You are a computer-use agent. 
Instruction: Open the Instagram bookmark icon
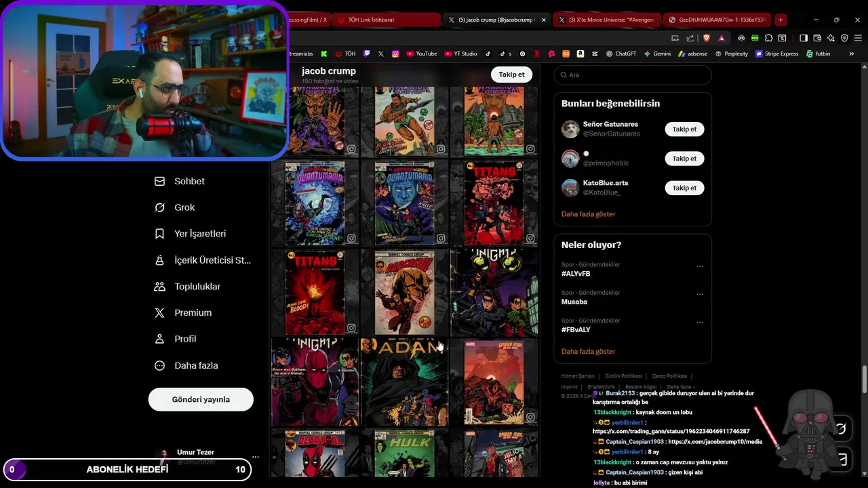(x=395, y=54)
